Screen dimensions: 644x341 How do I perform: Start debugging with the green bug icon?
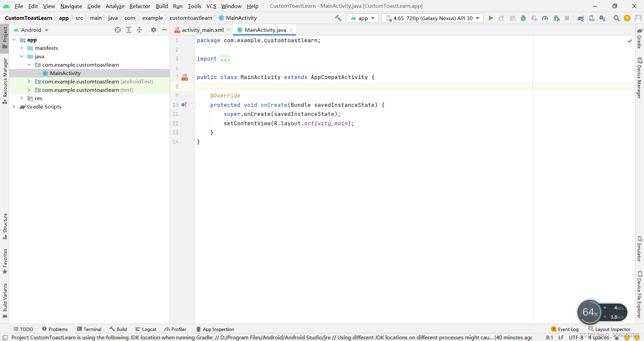point(523,18)
